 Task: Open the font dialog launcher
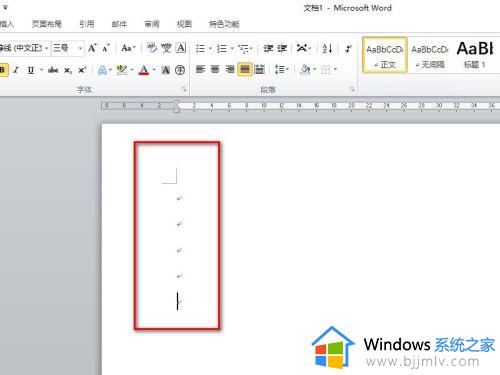coord(184,89)
